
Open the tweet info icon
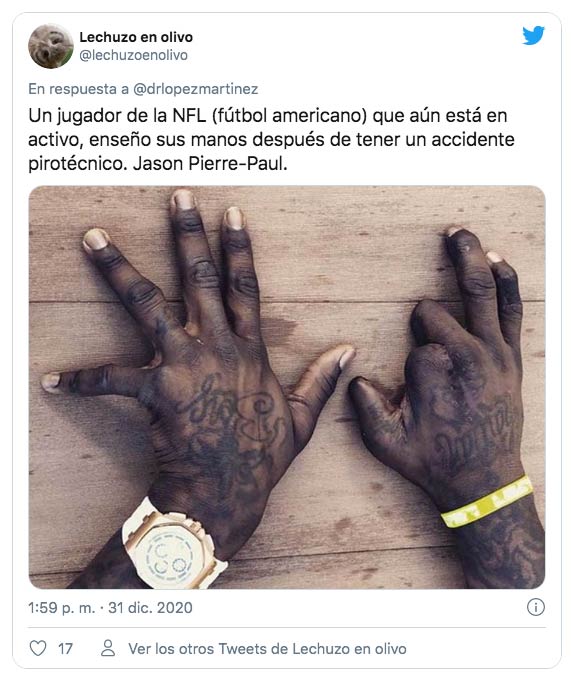point(536,607)
